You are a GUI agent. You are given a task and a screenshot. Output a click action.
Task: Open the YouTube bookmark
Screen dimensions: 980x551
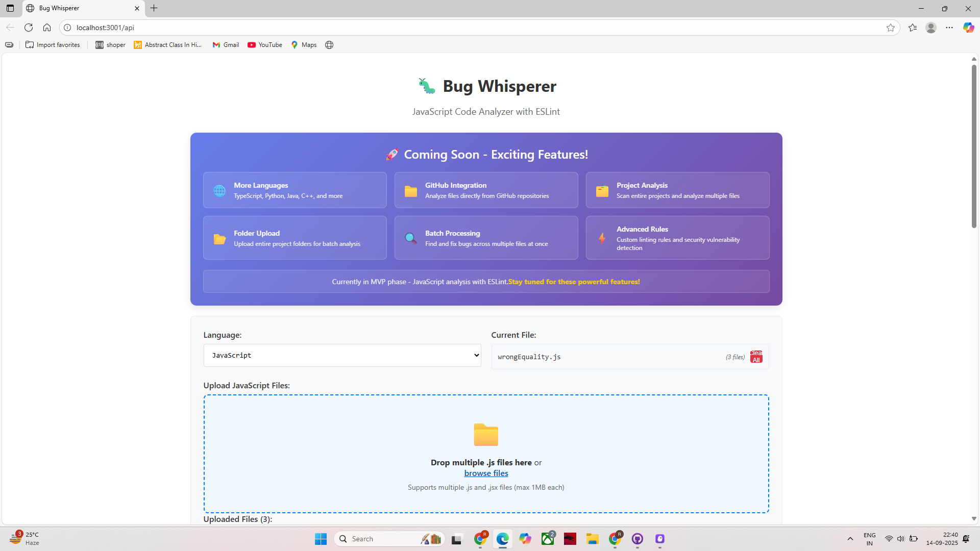pos(265,45)
